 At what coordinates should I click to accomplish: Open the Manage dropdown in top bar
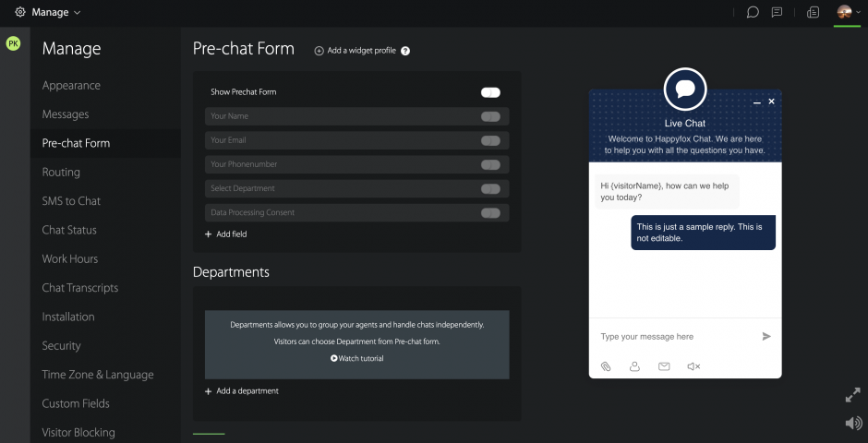click(48, 12)
